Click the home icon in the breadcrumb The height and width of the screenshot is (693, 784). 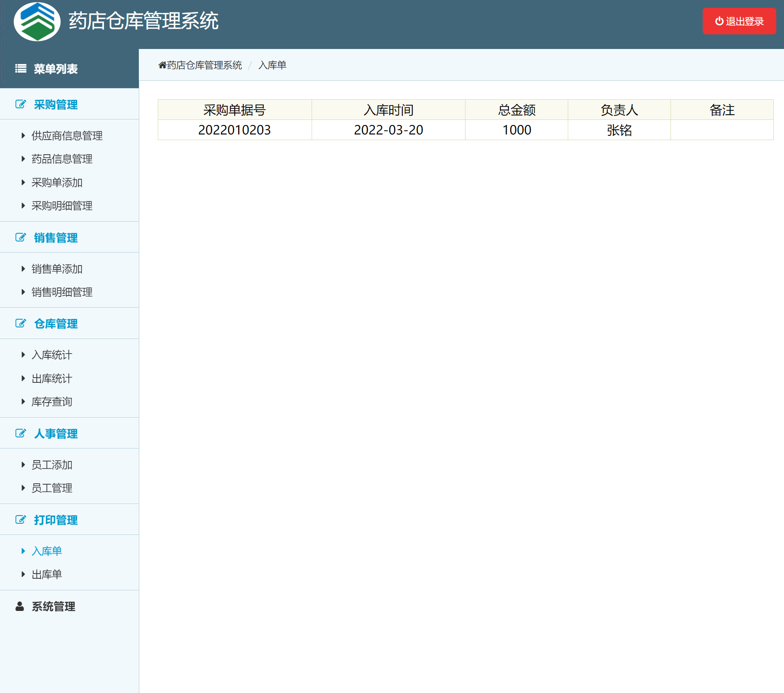tap(162, 64)
